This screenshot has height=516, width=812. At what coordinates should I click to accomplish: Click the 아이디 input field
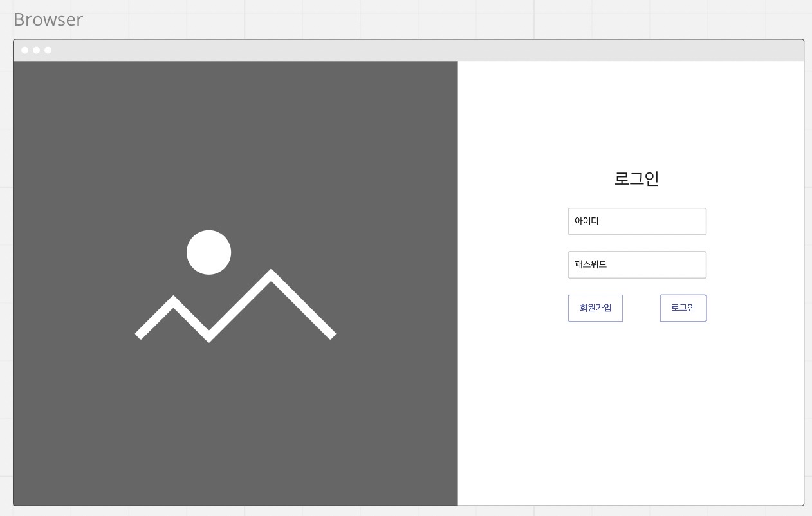tap(637, 221)
